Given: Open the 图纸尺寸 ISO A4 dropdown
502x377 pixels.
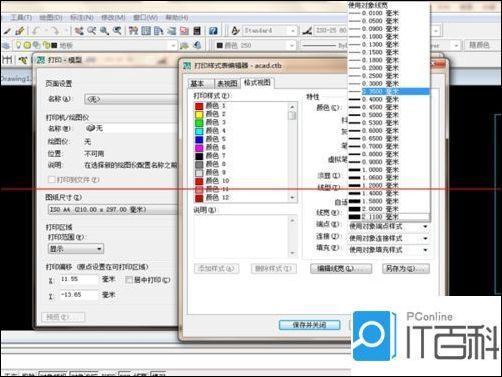Looking at the screenshot, I should tap(113, 210).
